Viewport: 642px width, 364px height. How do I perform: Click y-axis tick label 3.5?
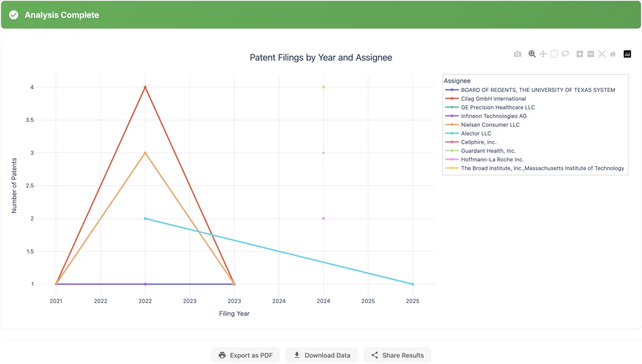pos(29,120)
